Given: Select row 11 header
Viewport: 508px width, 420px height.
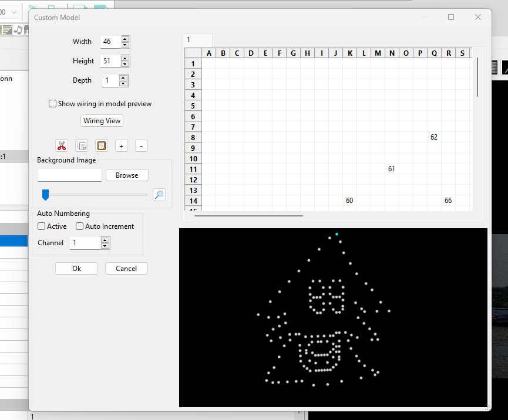Looking at the screenshot, I should [193, 169].
